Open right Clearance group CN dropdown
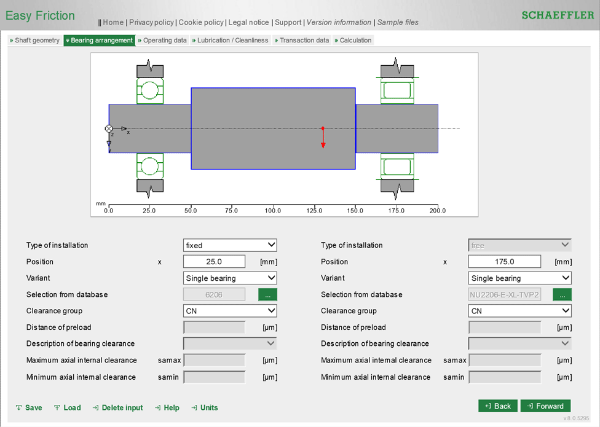 coord(520,310)
